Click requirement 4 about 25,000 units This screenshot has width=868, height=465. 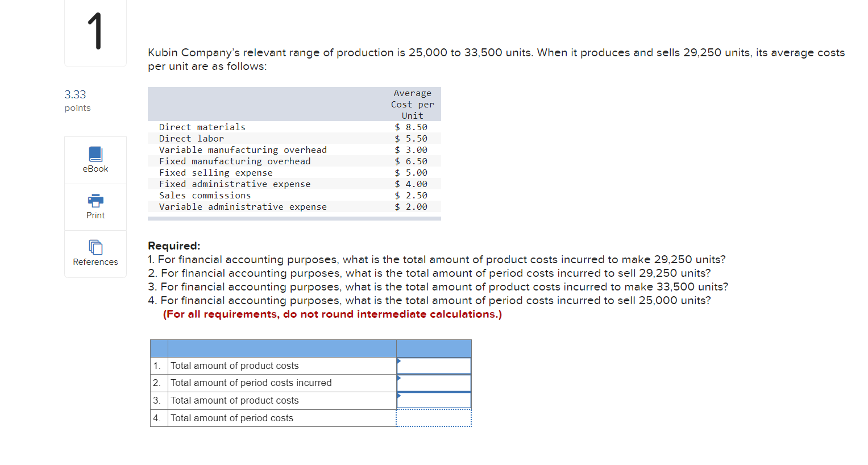(429, 301)
